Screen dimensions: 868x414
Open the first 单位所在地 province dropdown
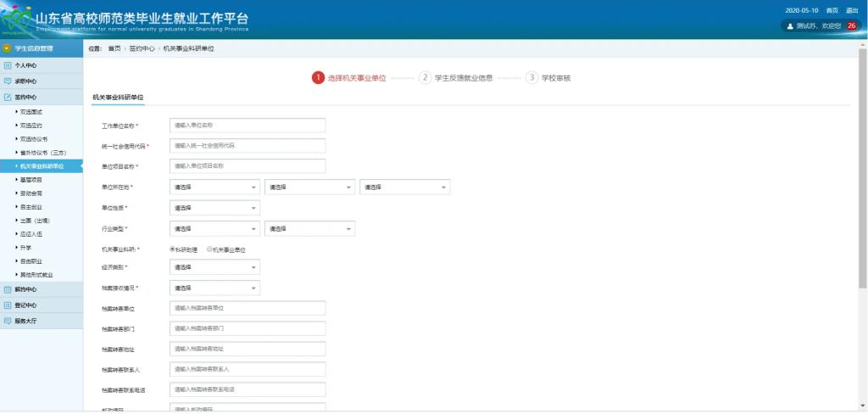pyautogui.click(x=214, y=187)
